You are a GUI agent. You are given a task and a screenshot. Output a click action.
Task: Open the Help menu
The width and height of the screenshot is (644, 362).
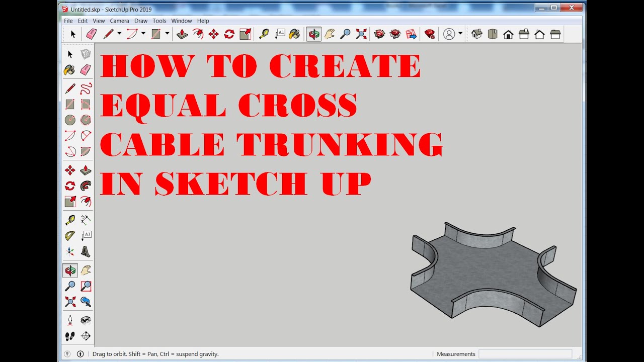click(x=203, y=21)
